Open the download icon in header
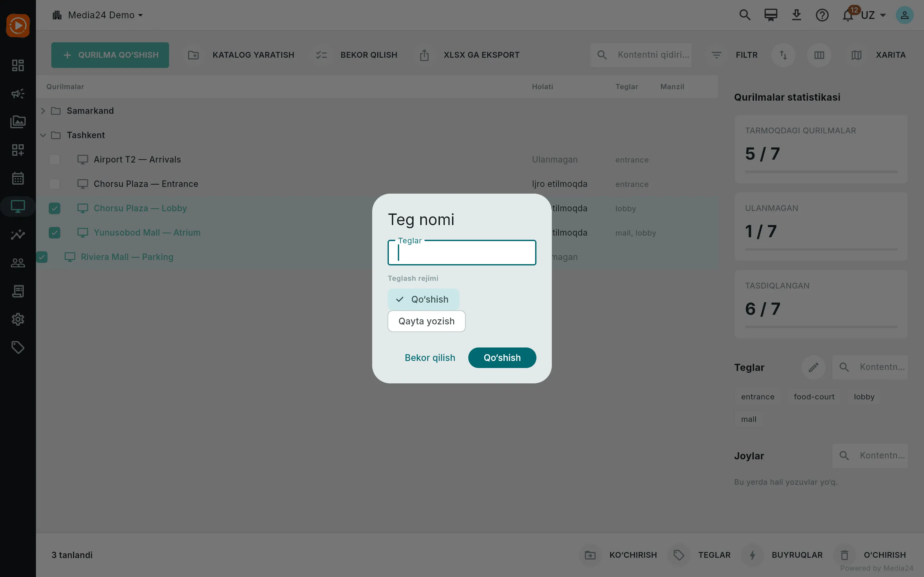Image resolution: width=924 pixels, height=577 pixels. pos(797,15)
